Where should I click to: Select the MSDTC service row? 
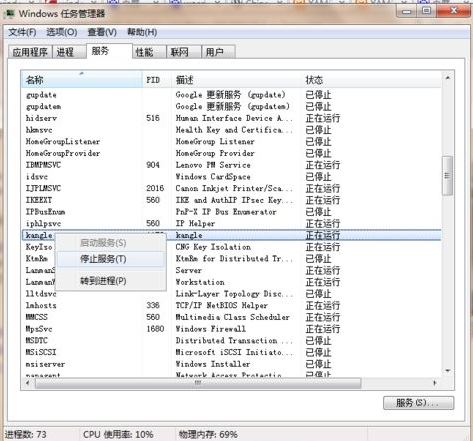[x=232, y=341]
